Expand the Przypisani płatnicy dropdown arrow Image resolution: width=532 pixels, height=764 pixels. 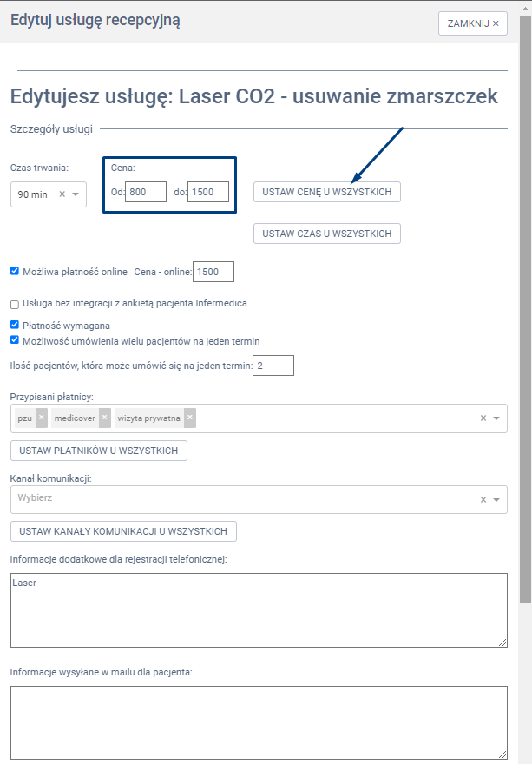click(496, 418)
